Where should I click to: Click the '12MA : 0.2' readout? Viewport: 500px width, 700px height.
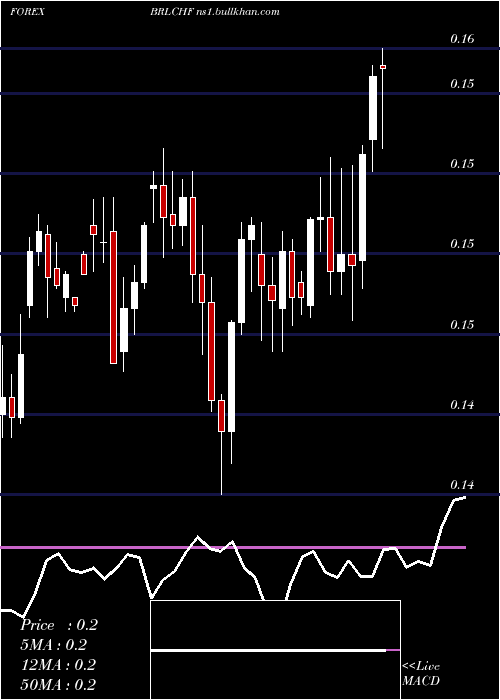pyautogui.click(x=58, y=665)
